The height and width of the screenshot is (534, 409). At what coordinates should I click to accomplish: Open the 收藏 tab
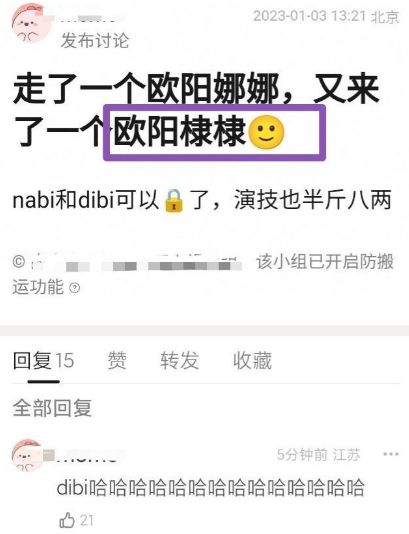(x=252, y=360)
